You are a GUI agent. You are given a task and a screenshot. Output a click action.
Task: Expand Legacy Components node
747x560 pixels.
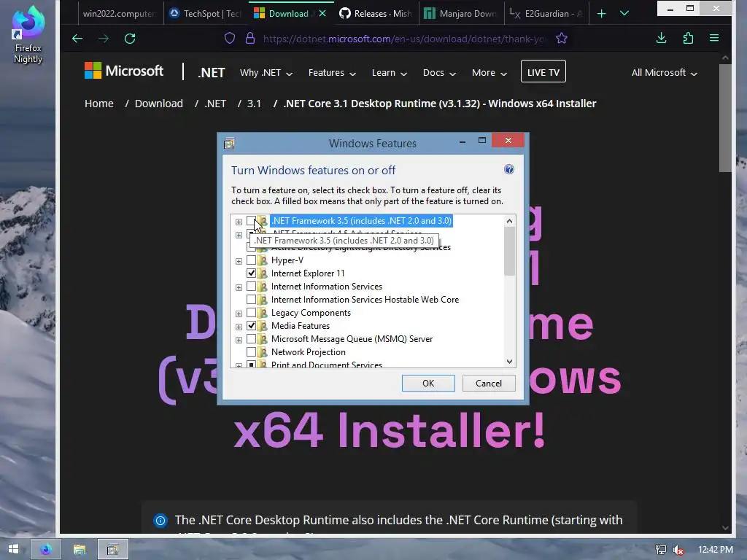point(239,314)
